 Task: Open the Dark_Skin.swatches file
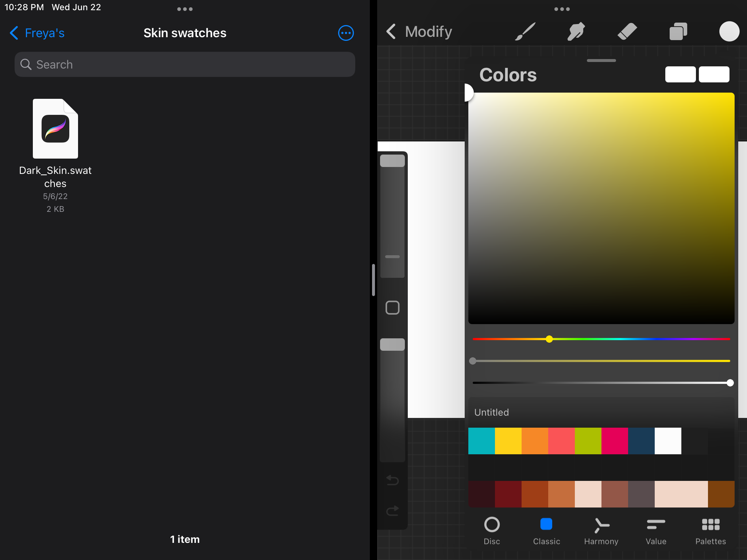pos(55,129)
